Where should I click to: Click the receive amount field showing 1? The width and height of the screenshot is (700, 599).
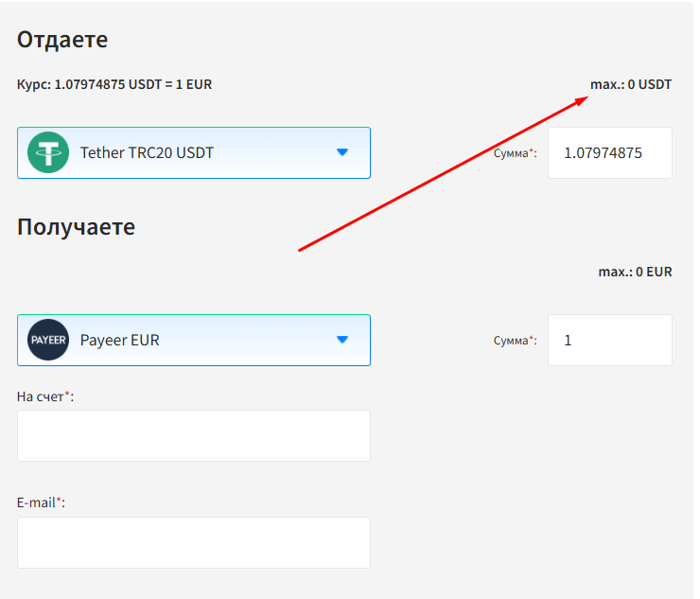click(x=610, y=340)
